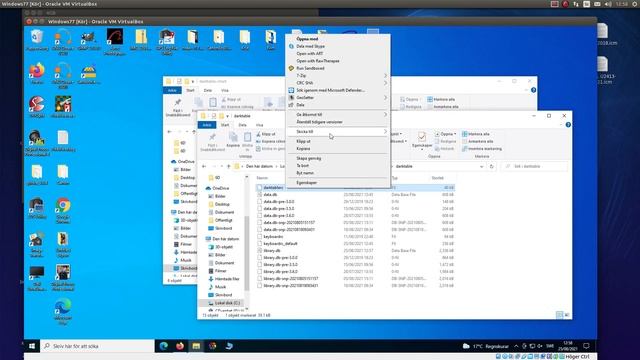Click Invertera markering in the ribbon

coord(482,149)
